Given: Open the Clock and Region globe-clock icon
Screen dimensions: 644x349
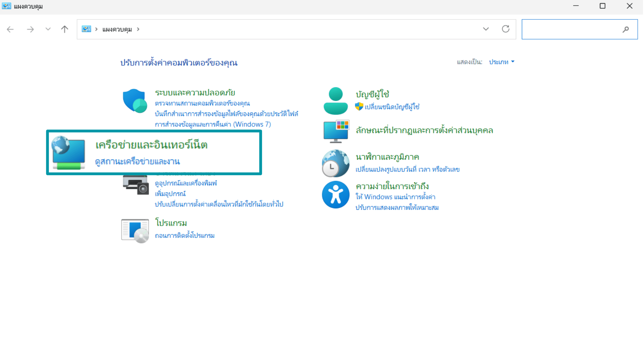Looking at the screenshot, I should click(x=335, y=163).
